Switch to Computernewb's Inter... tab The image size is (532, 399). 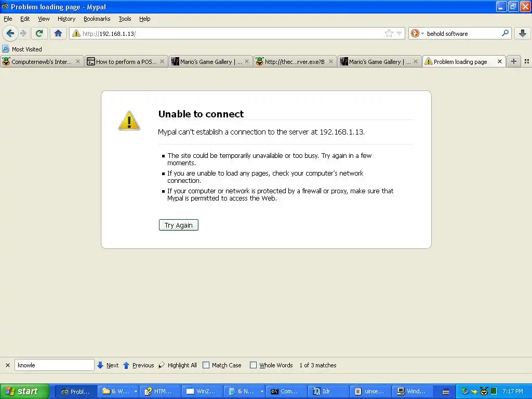pyautogui.click(x=42, y=61)
